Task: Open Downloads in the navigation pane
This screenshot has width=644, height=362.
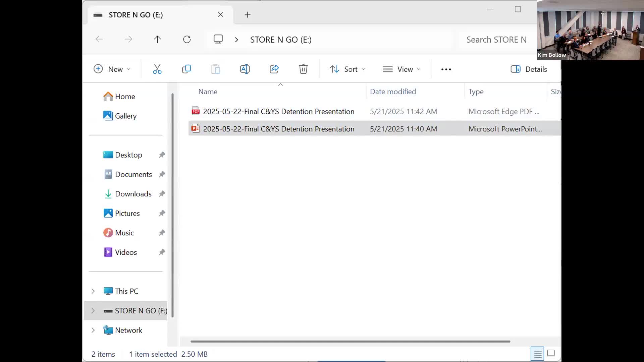Action: click(x=133, y=194)
